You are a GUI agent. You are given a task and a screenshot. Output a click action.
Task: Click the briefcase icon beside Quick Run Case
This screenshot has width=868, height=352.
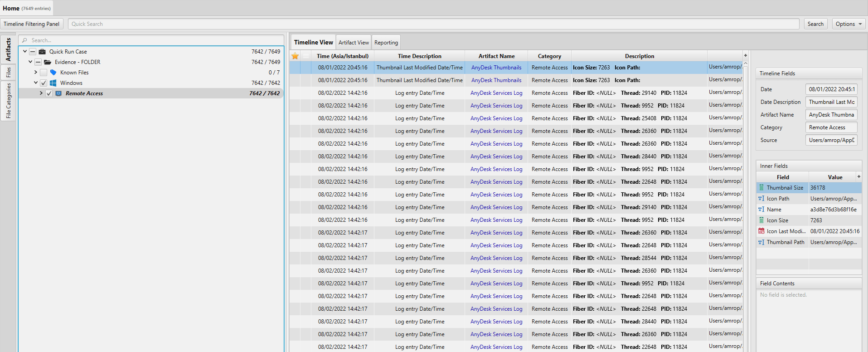point(42,52)
